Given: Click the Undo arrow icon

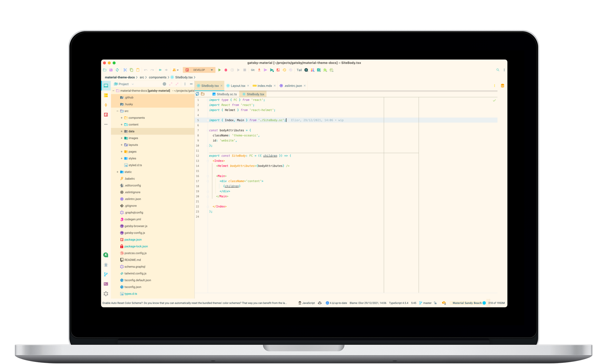Looking at the screenshot, I should point(146,70).
